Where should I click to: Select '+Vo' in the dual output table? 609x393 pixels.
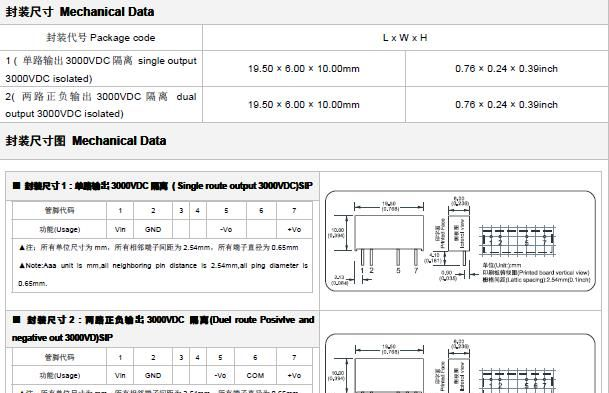click(294, 376)
